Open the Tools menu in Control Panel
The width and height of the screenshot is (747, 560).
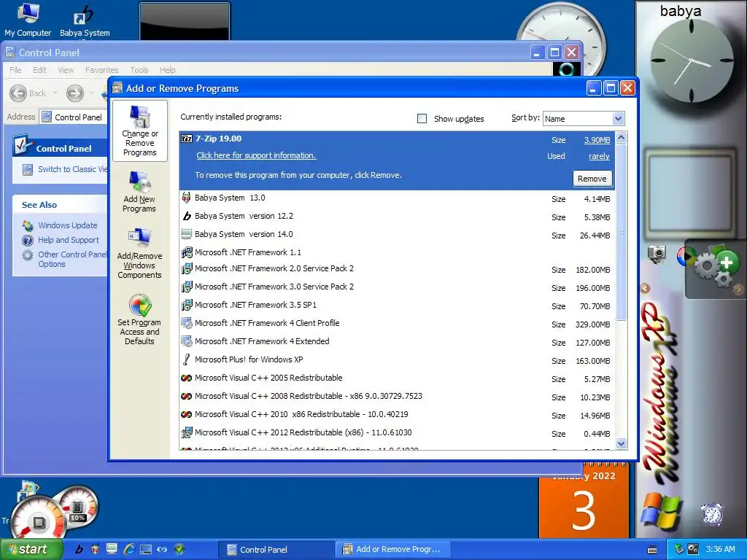pos(139,70)
